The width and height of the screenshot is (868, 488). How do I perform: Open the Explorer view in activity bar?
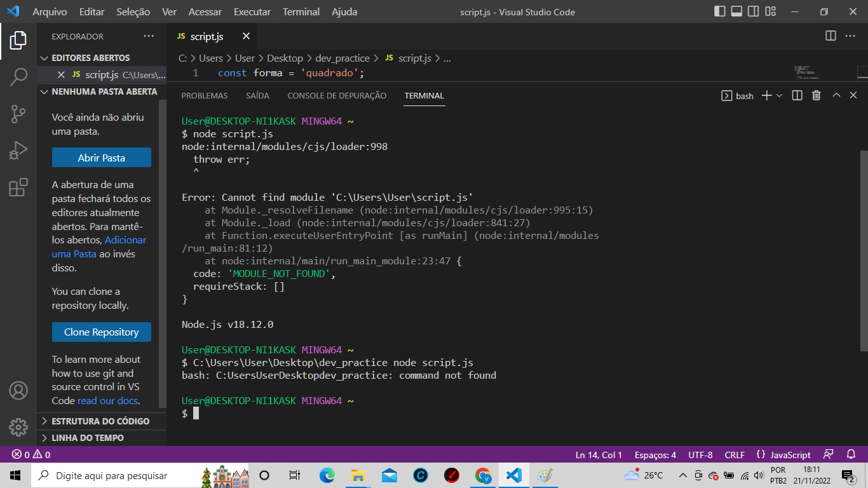(18, 41)
